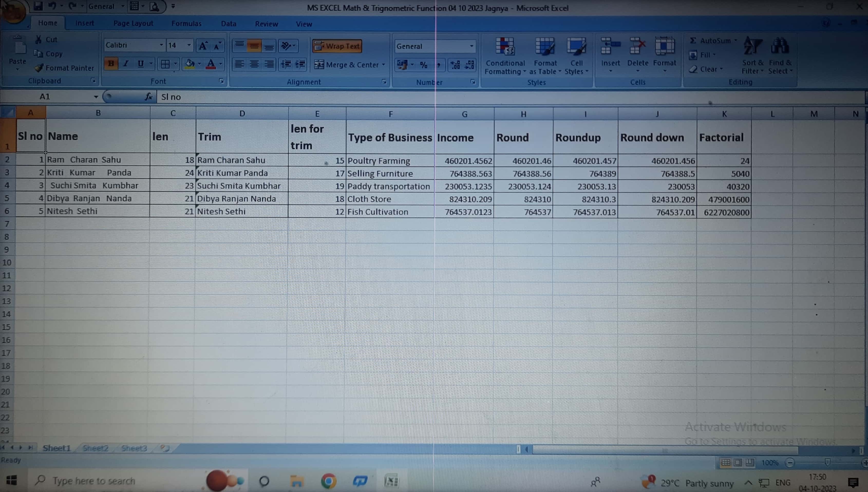Click the Increase Font Size icon

coord(203,46)
